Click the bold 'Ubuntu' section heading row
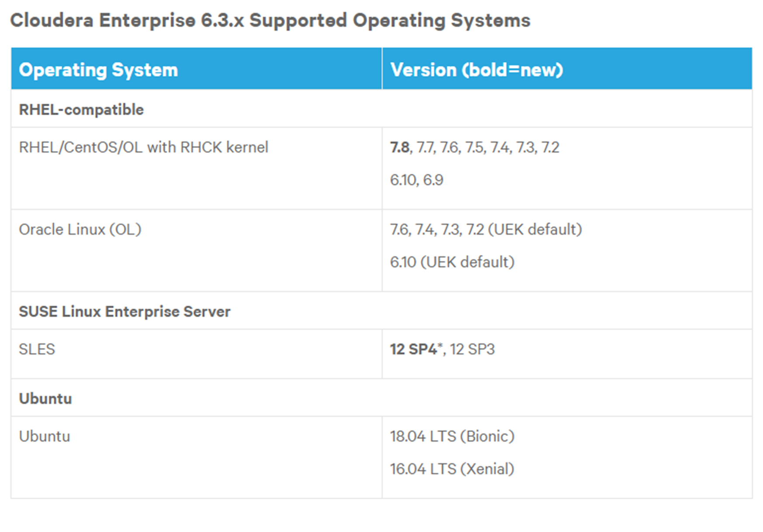Screen dimensions: 763x532 (x=381, y=398)
